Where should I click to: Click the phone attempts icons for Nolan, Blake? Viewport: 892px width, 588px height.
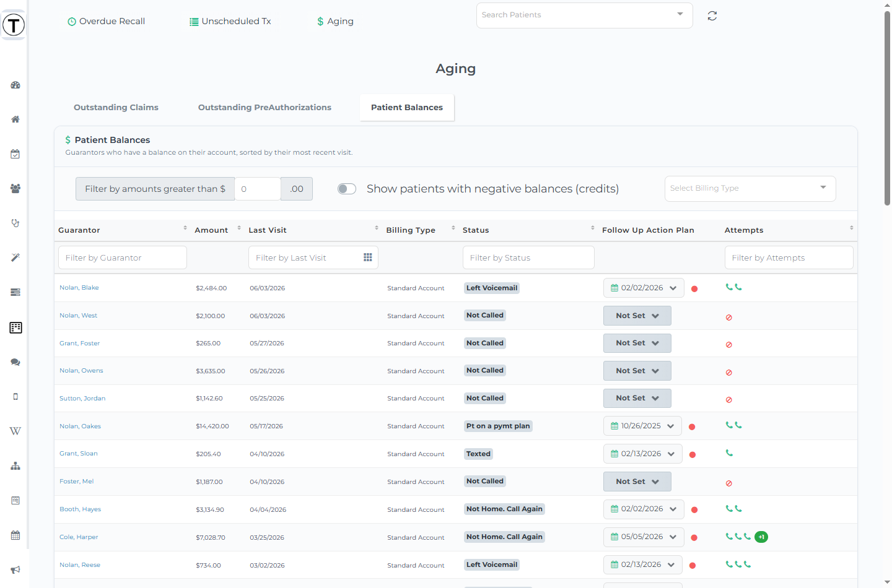(734, 287)
